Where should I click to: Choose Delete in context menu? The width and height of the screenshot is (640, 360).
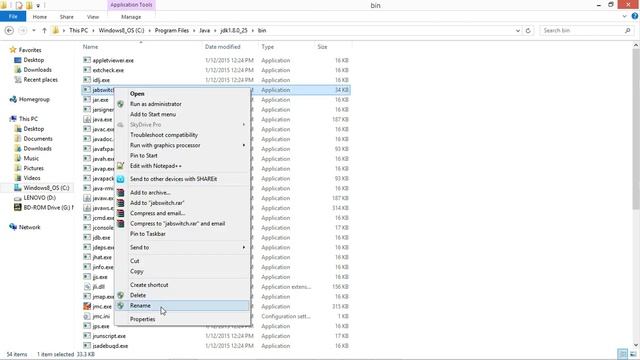pos(182,295)
